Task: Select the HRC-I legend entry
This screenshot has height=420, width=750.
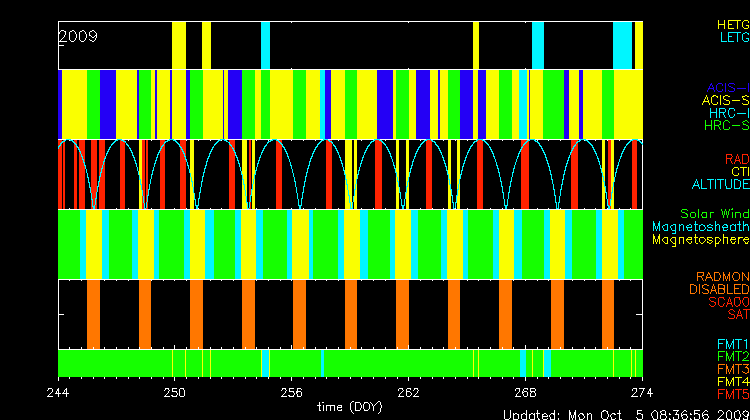Action: 727,113
